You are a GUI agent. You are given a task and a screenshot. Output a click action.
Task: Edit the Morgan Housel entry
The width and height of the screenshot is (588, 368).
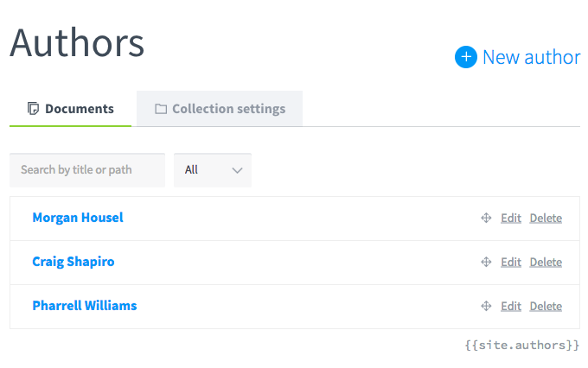[x=511, y=218]
